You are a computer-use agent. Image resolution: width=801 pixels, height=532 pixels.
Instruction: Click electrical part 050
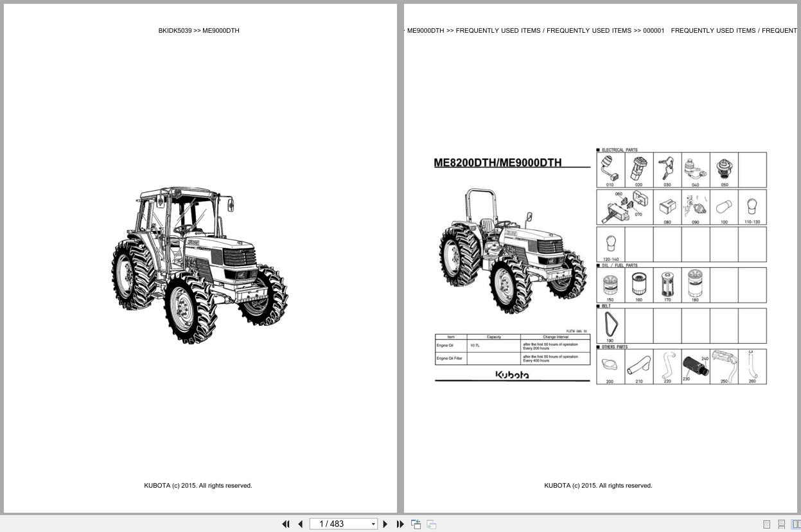[724, 170]
